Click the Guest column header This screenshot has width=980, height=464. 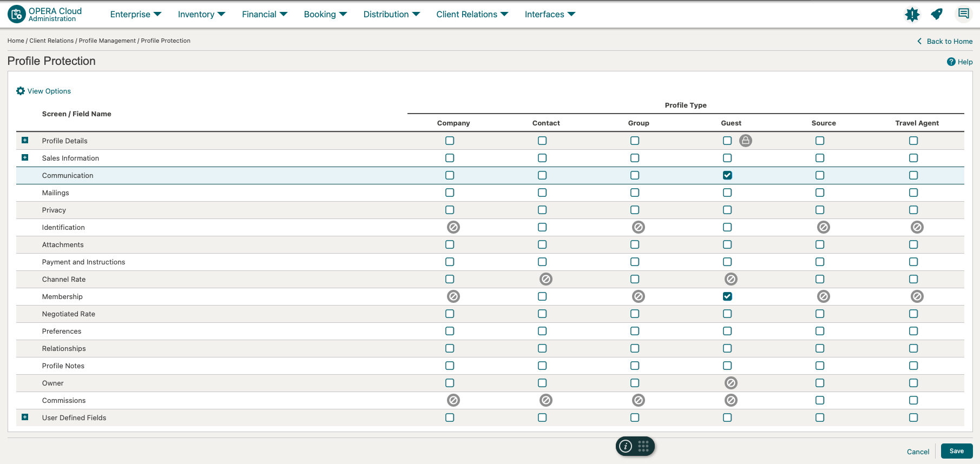pyautogui.click(x=731, y=123)
